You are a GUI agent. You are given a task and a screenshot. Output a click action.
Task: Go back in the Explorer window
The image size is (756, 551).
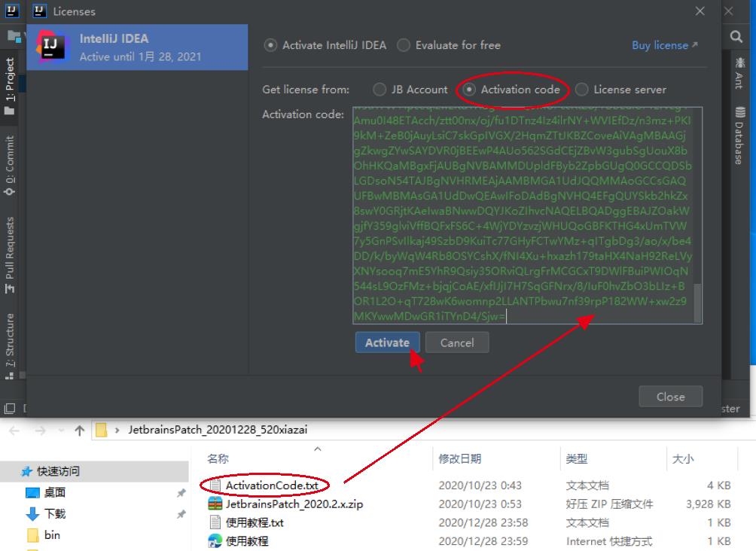point(14,431)
